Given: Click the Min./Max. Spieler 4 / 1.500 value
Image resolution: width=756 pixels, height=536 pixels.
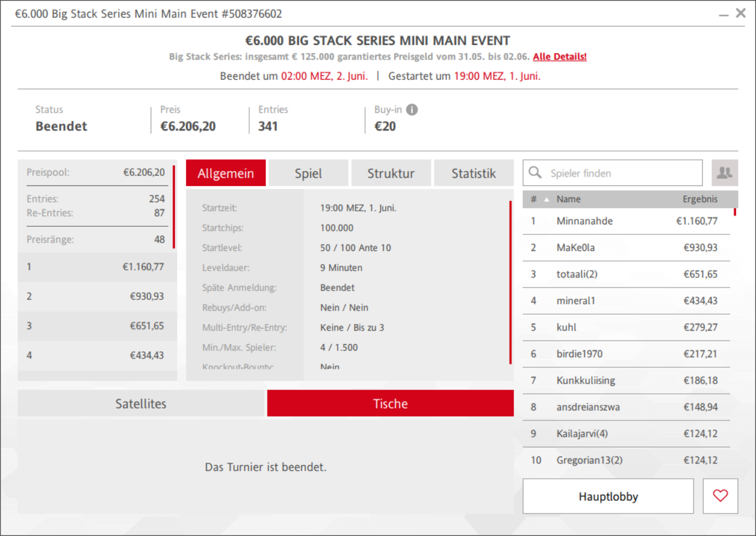Looking at the screenshot, I should 339,348.
